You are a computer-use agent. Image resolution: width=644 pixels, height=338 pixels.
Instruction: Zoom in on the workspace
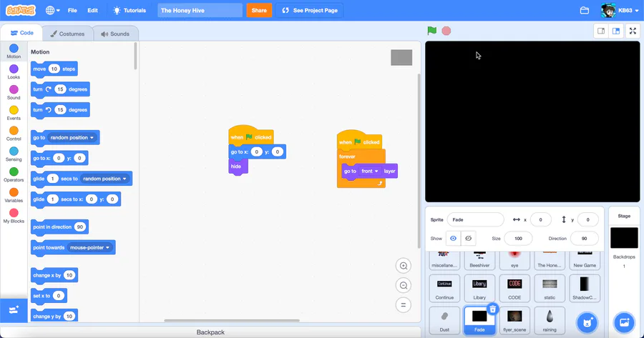pyautogui.click(x=404, y=266)
